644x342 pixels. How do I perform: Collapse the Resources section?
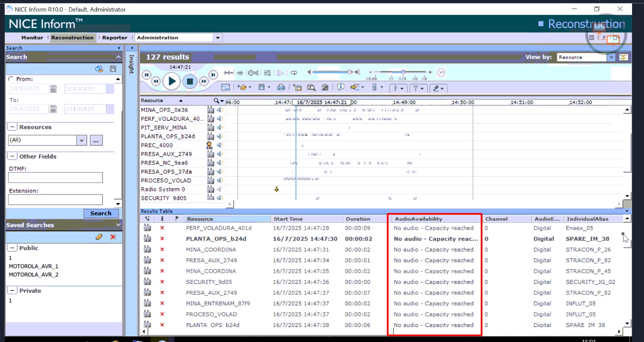pos(12,127)
